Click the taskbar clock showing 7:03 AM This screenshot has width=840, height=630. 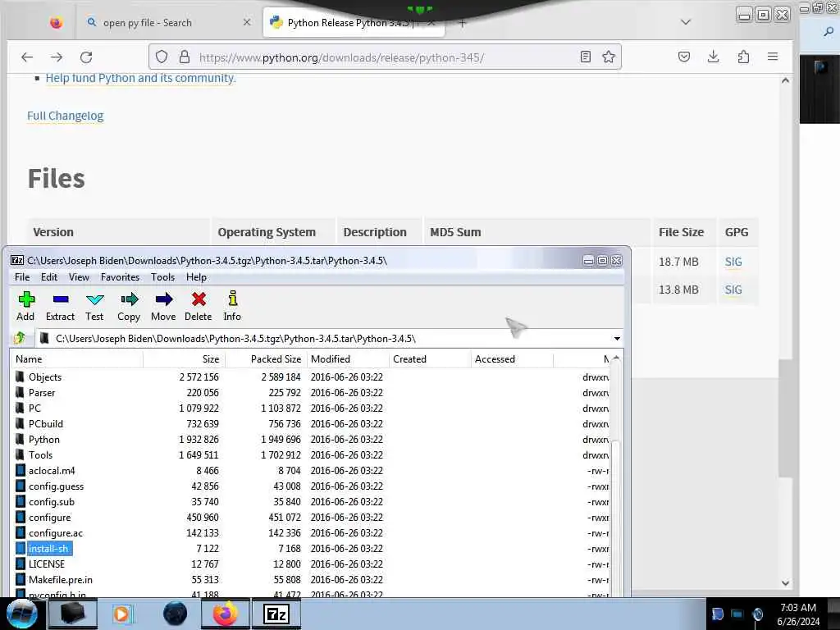tap(797, 614)
